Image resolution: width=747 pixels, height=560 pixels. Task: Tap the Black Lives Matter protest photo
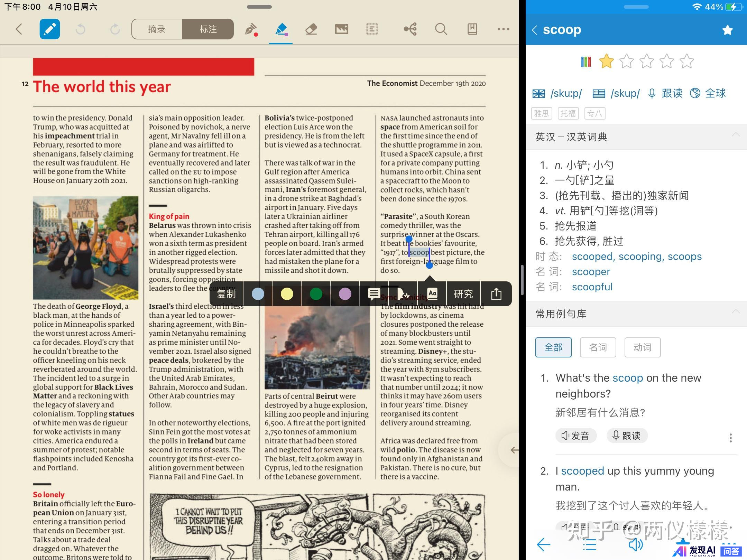coord(85,248)
